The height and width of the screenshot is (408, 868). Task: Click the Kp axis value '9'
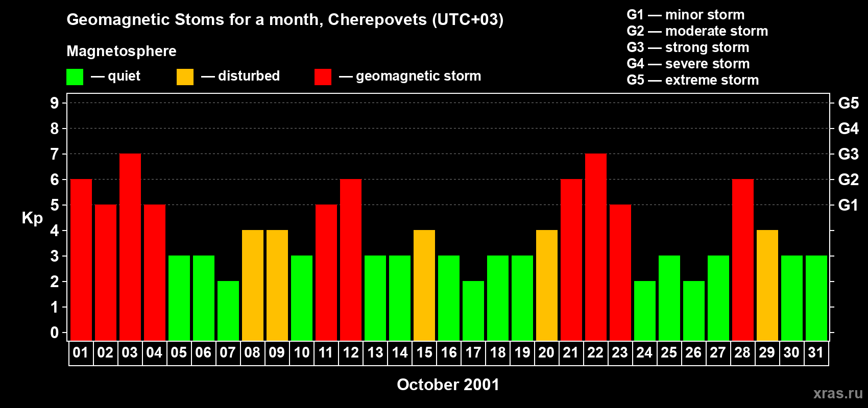pyautogui.click(x=55, y=103)
